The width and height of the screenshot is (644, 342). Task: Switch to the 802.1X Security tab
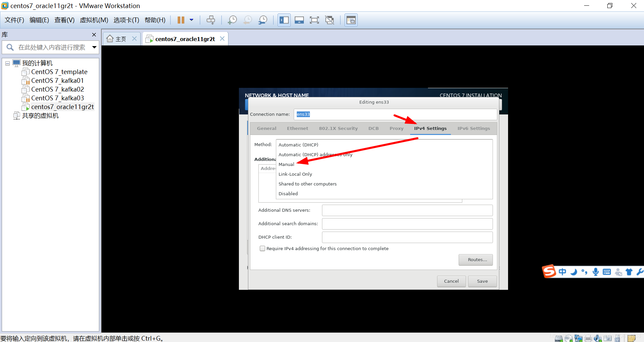click(338, 129)
